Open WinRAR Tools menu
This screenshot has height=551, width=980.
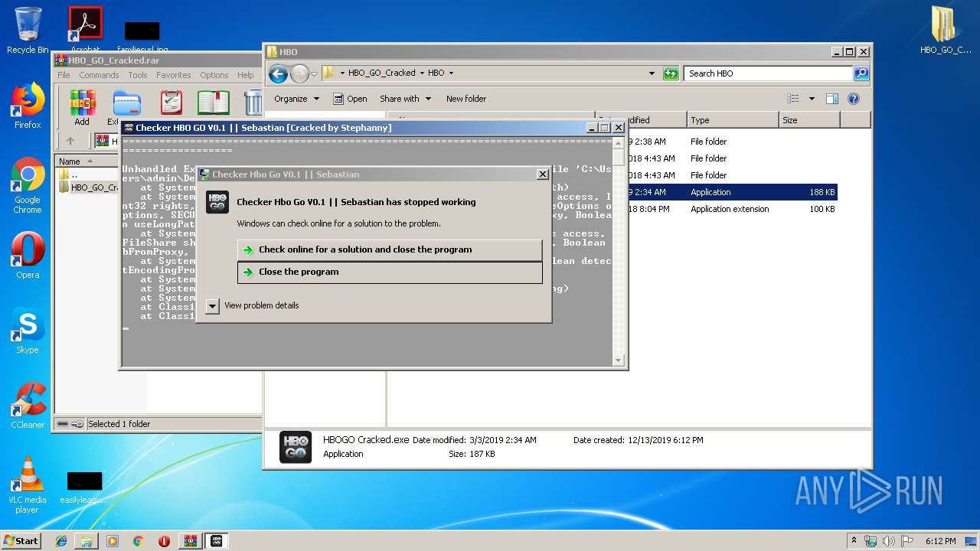(x=138, y=75)
